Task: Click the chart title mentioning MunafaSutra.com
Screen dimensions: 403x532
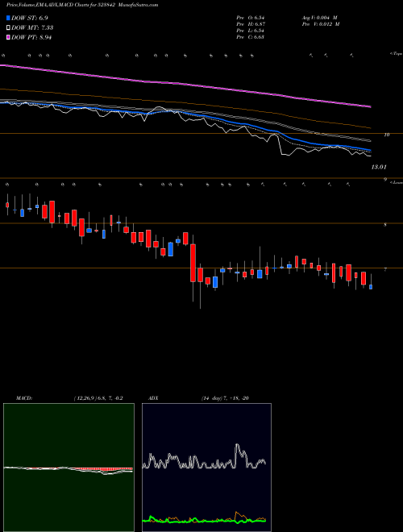Action: pos(82,5)
